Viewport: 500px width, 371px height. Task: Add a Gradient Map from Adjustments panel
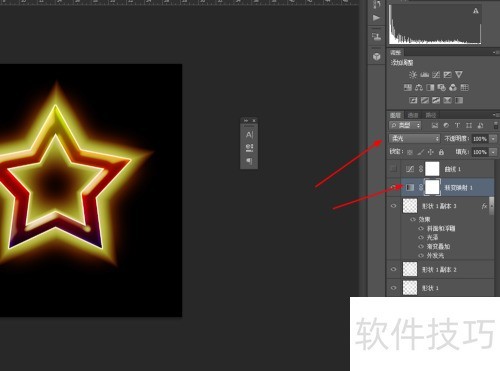[x=459, y=100]
